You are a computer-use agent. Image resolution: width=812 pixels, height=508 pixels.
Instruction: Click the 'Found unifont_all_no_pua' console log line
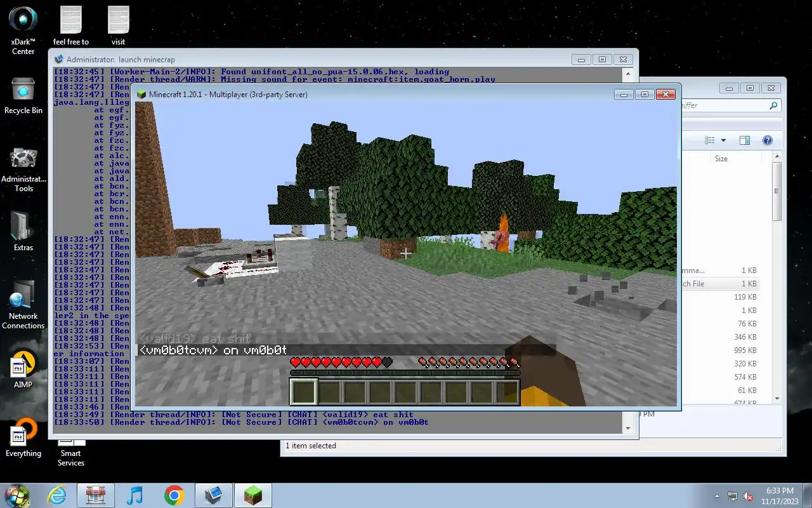click(x=251, y=72)
